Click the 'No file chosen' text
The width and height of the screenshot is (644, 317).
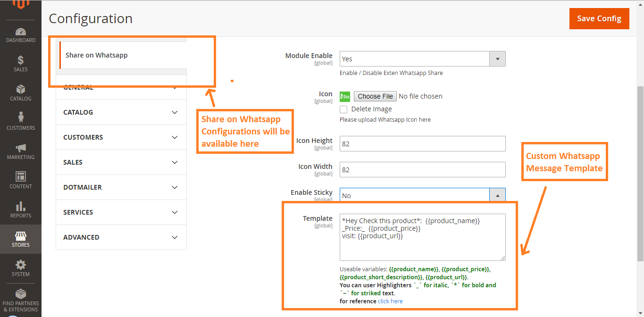420,96
